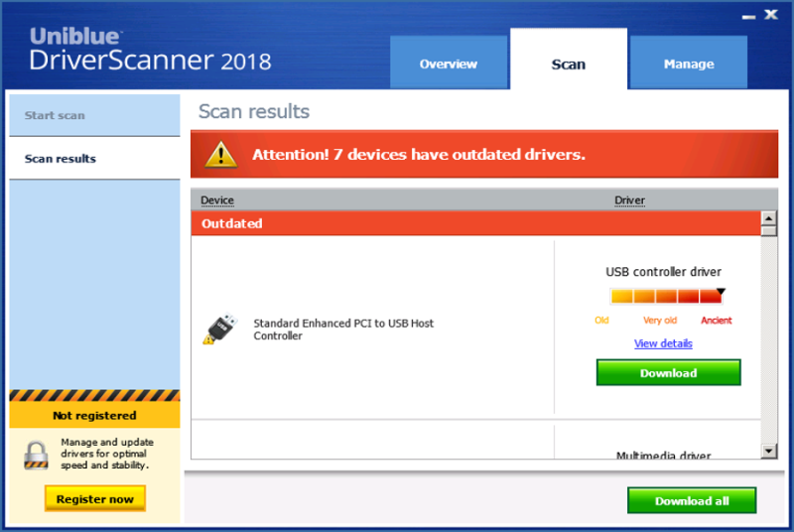This screenshot has height=532, width=794.
Task: Download the USB controller driver
Action: pos(668,372)
